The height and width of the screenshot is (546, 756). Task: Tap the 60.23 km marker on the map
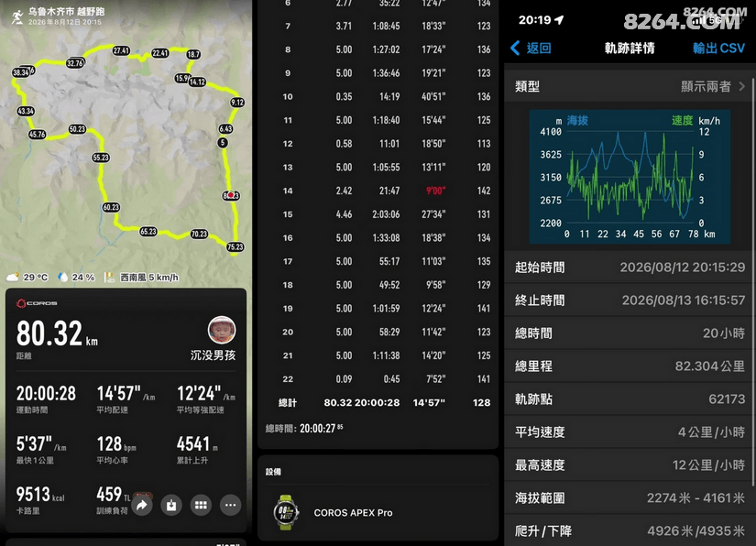coord(111,207)
